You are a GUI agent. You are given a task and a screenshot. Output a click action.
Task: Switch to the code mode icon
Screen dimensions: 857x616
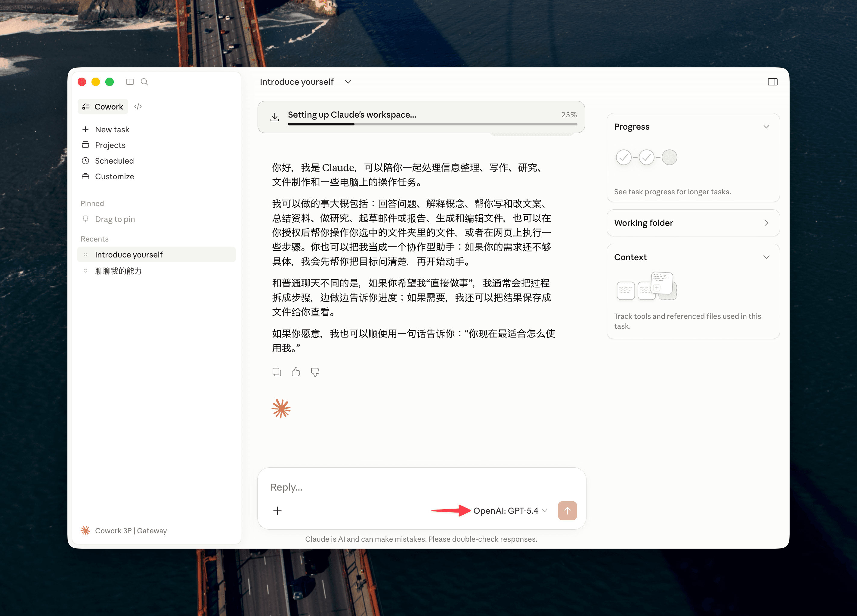[138, 106]
